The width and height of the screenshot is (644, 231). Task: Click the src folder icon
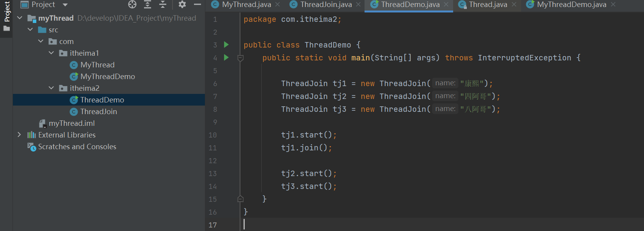tap(42, 30)
